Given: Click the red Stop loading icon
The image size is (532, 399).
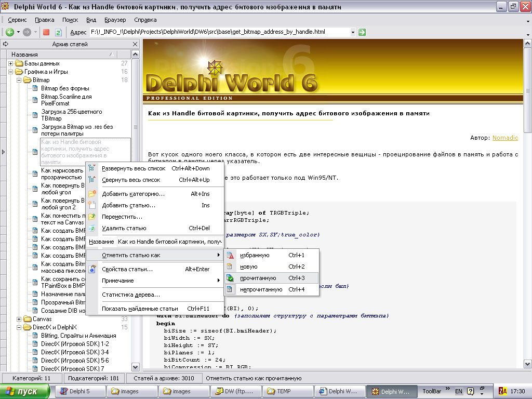Looking at the screenshot, I should tap(46, 32).
